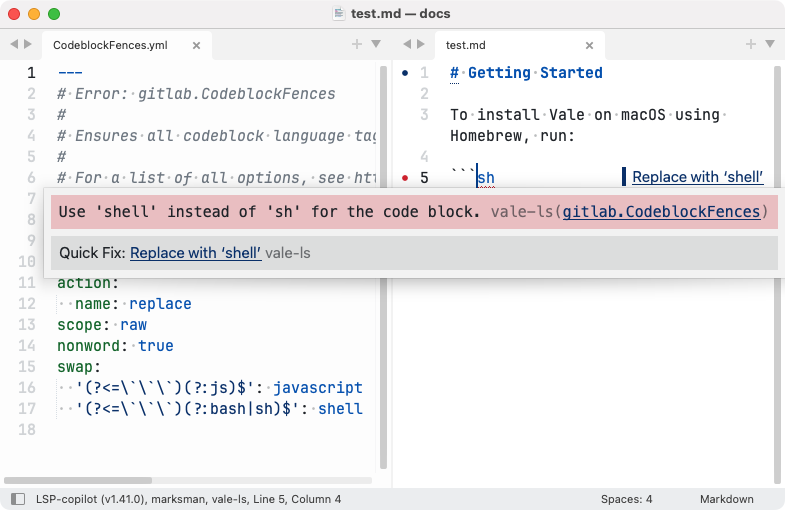Open the Spaces: 4 indentation menu

tap(626, 498)
